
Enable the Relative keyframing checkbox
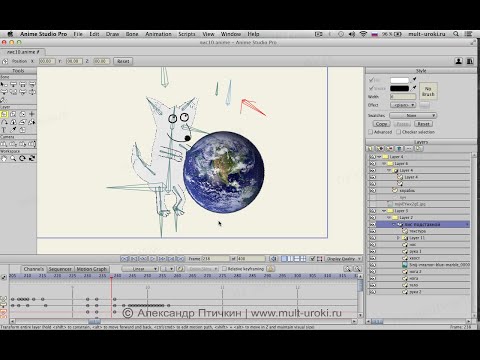pyautogui.click(x=224, y=269)
